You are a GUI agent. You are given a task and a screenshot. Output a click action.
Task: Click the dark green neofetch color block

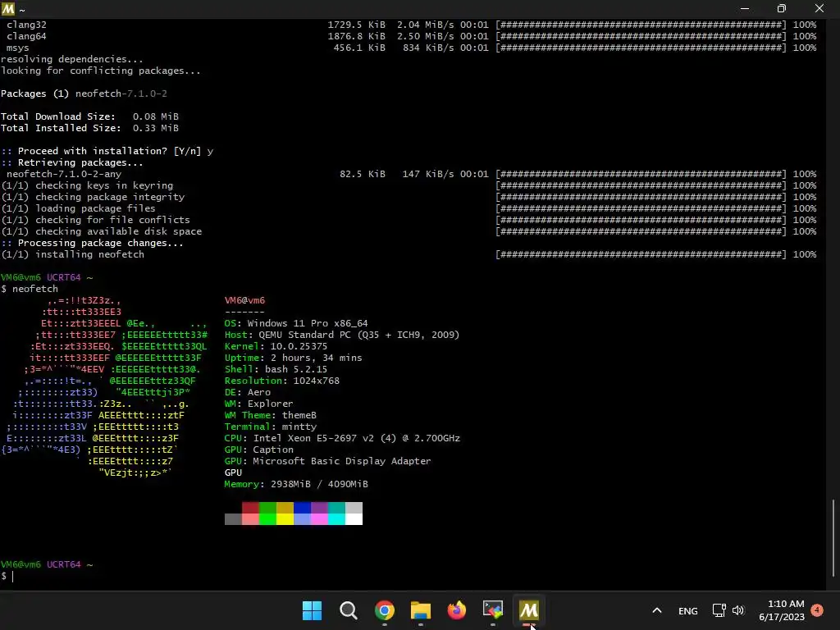pyautogui.click(x=267, y=508)
